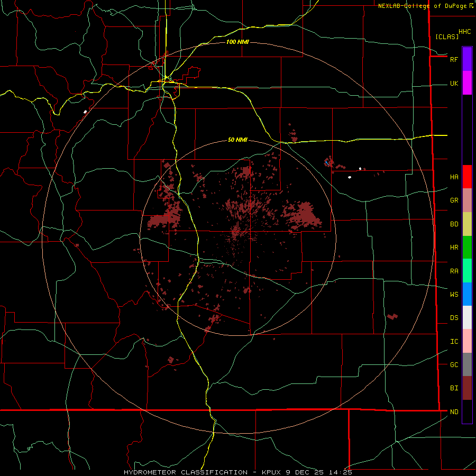The height and width of the screenshot is (476, 476).
Task: Click the GC gray legend swatch
Action: 467,364
